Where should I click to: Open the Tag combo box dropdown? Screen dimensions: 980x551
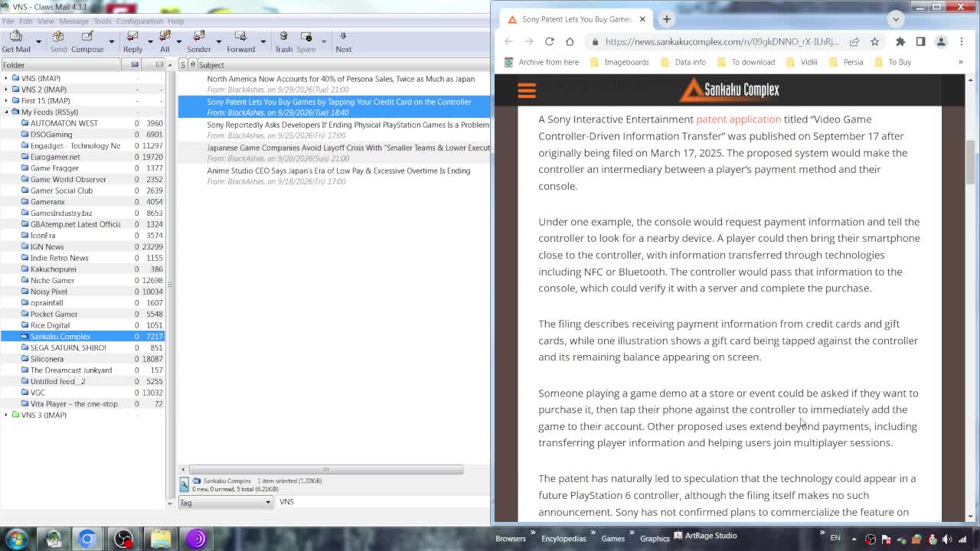[268, 503]
